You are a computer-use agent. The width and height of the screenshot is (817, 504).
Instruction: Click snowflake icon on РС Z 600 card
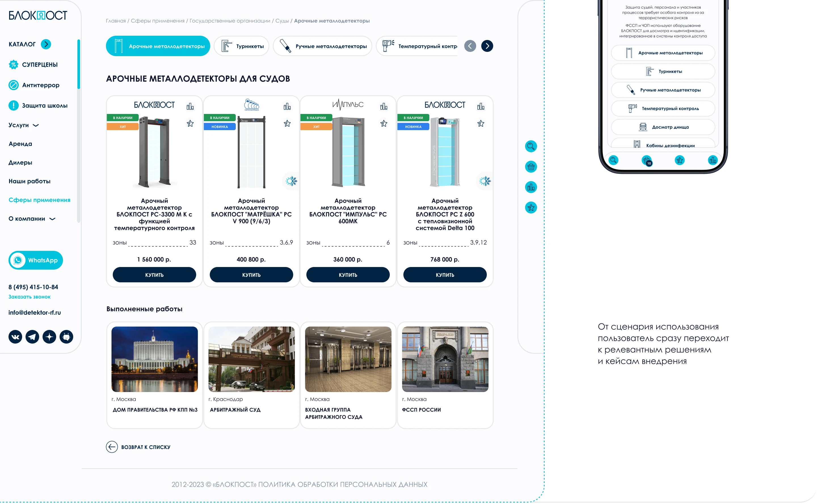[x=485, y=181]
